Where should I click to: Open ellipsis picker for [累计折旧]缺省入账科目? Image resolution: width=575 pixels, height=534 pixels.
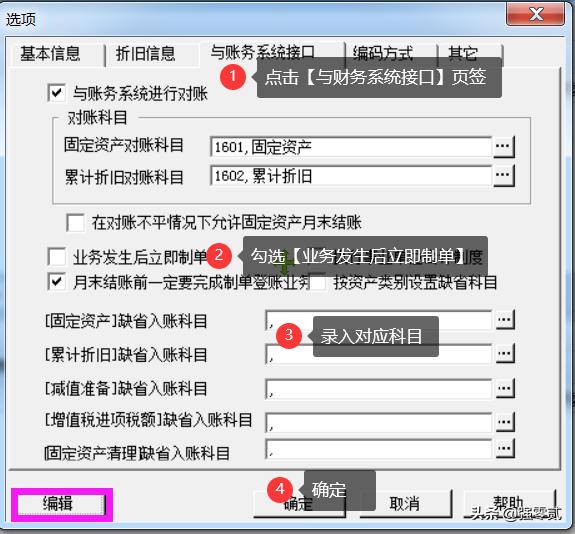(x=505, y=354)
